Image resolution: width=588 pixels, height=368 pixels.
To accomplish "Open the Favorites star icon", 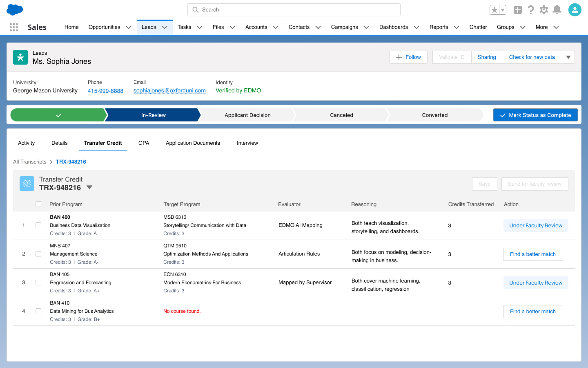I will coord(494,10).
